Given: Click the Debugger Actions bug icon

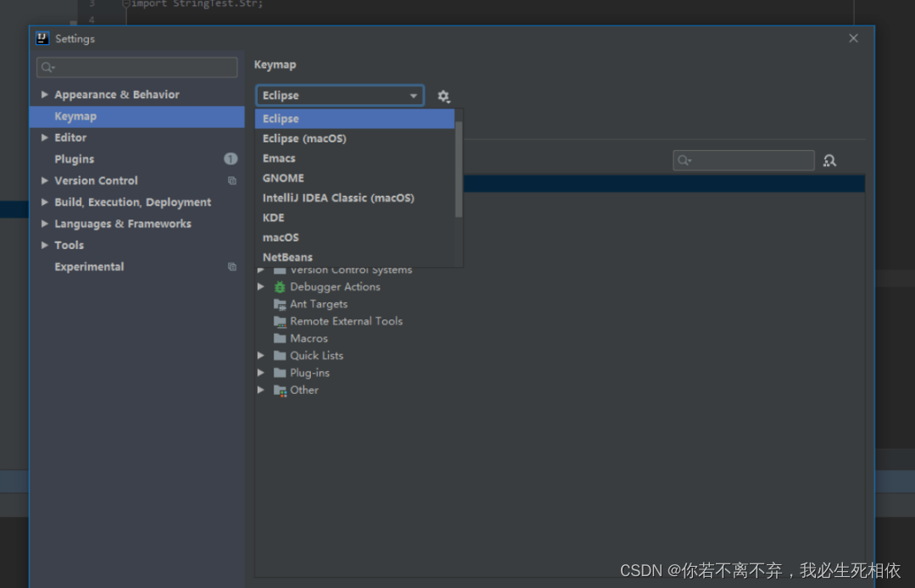Looking at the screenshot, I should click(280, 287).
